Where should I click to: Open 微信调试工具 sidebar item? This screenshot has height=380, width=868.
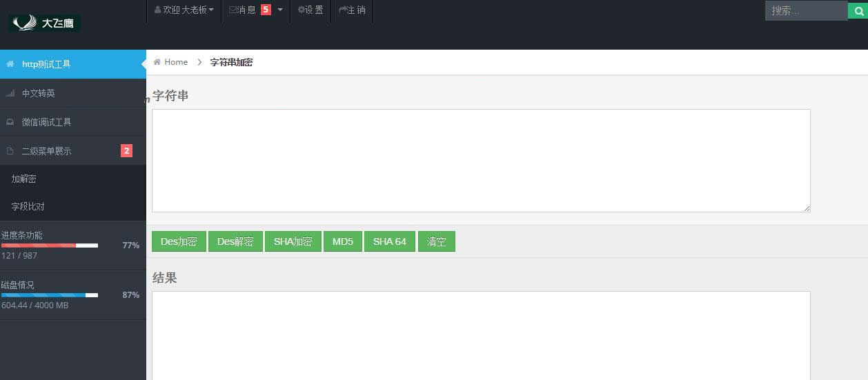(x=73, y=122)
